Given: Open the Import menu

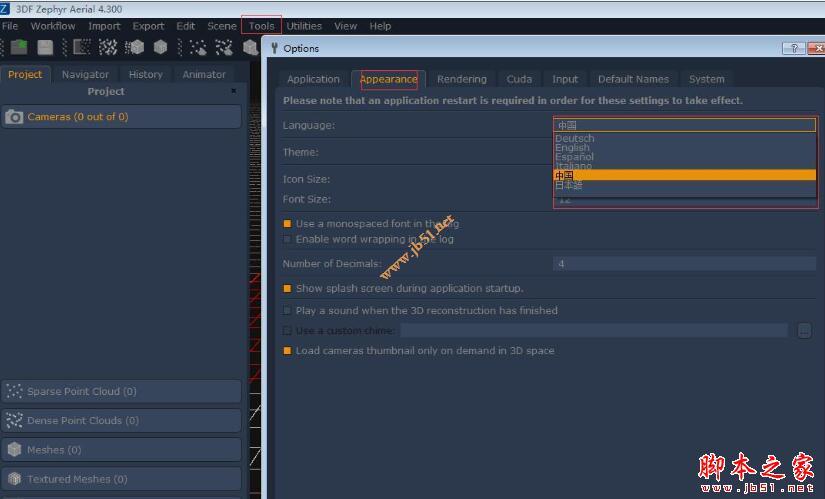Looking at the screenshot, I should click(x=104, y=26).
